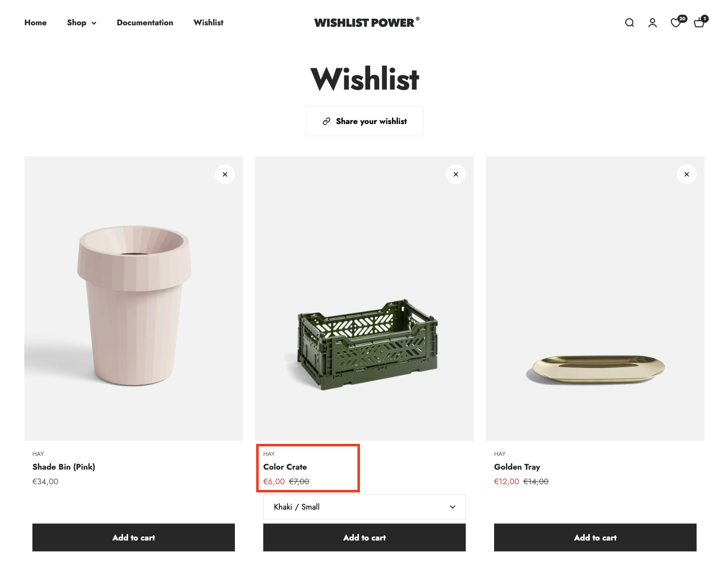The width and height of the screenshot is (728, 582).
Task: Open the shopping cart basket icon
Action: 701,22
